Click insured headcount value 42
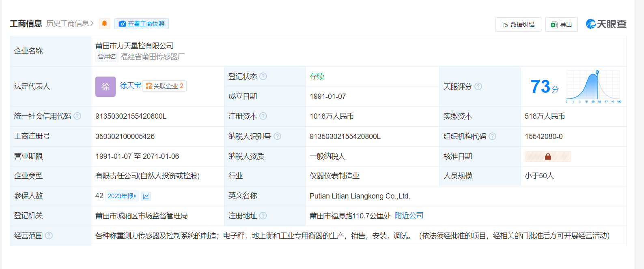Screen dimensions: 644x269 coord(99,196)
